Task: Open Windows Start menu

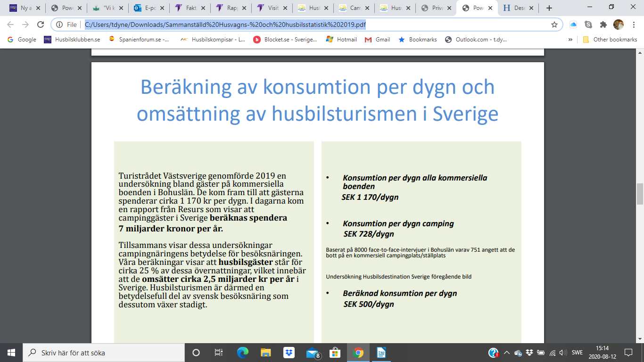Action: pos(11,352)
